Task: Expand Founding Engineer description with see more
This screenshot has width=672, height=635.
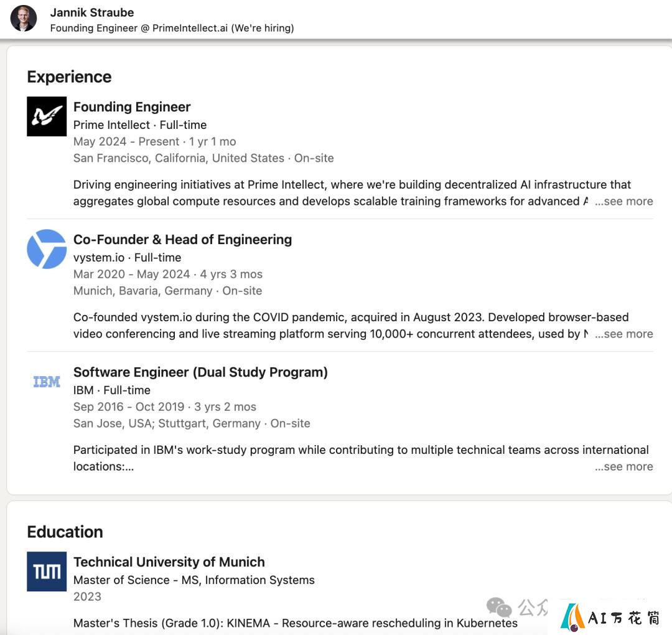Action: [624, 201]
